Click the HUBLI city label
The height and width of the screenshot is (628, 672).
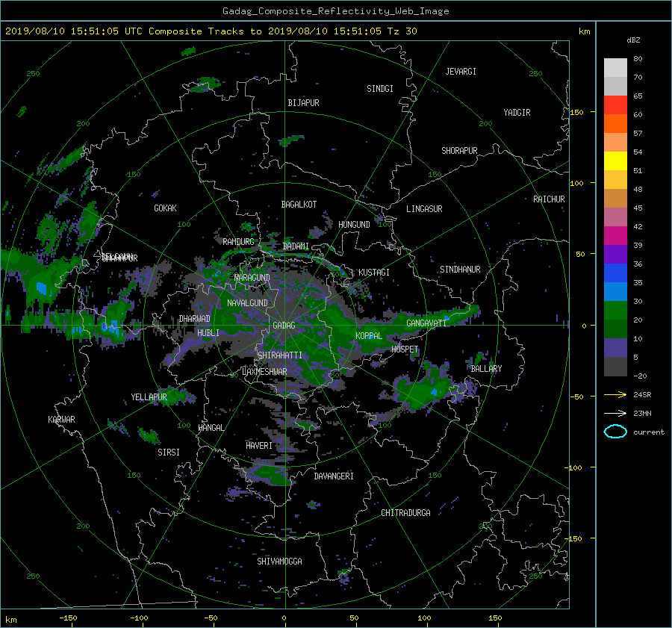(208, 332)
